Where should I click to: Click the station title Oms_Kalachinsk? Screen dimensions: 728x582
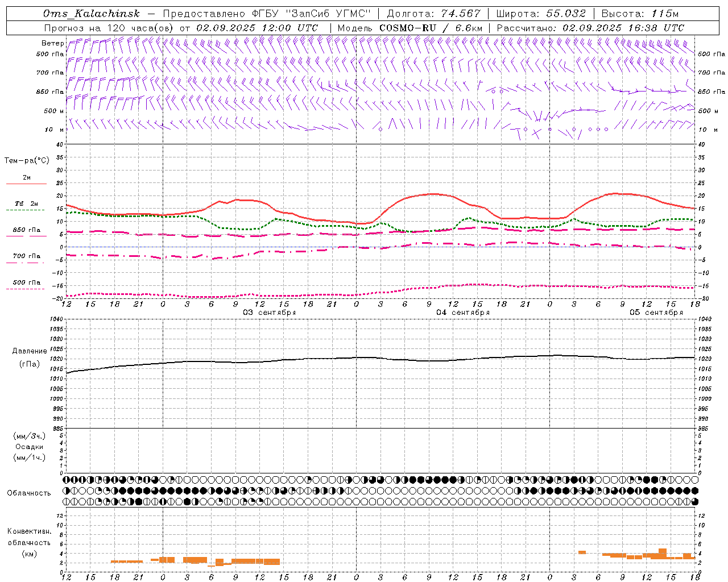[91, 14]
